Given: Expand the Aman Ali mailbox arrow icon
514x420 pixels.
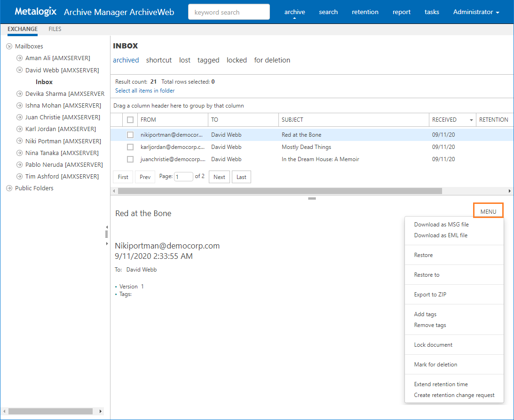Looking at the screenshot, I should pos(19,58).
